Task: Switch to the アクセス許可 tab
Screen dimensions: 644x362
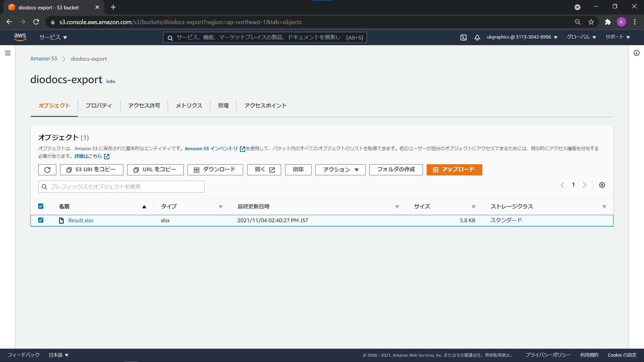Action: click(x=144, y=106)
